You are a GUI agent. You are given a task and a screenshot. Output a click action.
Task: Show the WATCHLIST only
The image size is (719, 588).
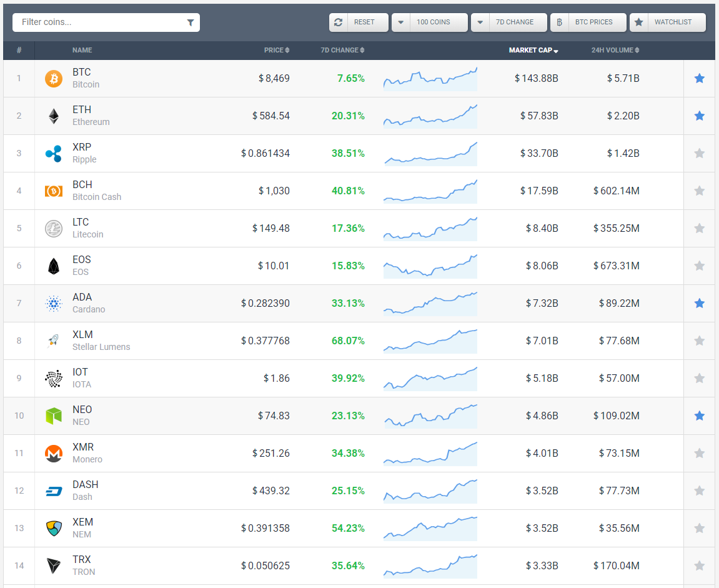pyautogui.click(x=668, y=22)
